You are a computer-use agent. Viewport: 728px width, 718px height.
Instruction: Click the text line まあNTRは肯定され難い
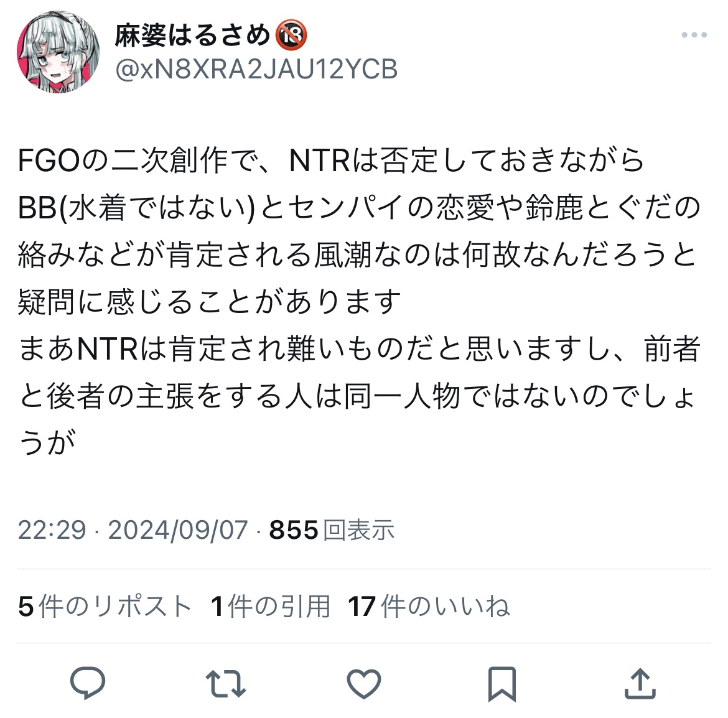click(x=359, y=348)
